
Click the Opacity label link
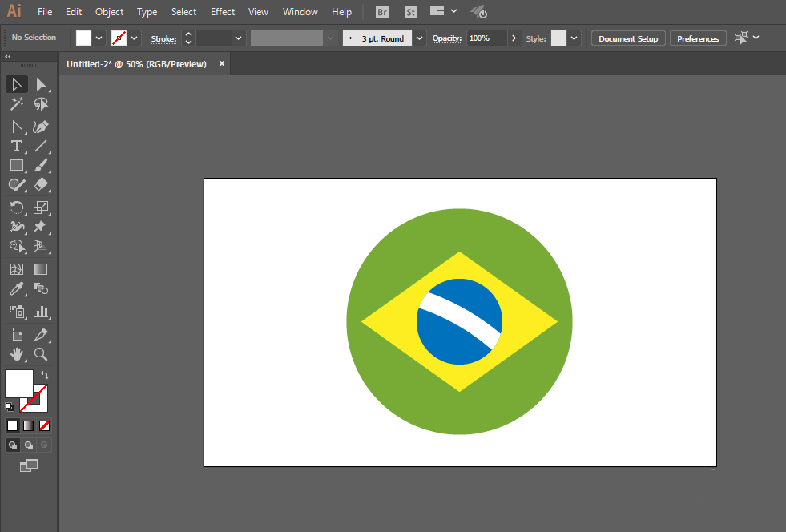[447, 38]
